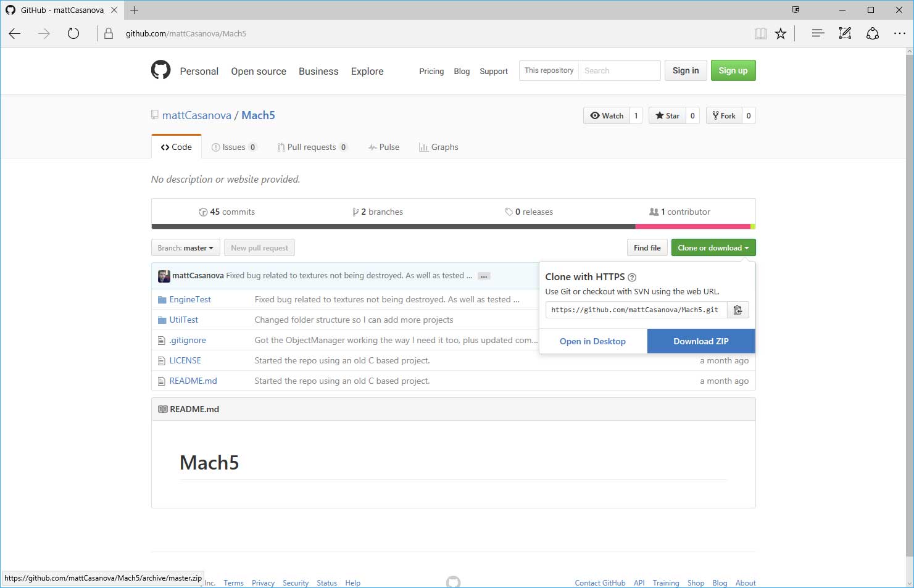This screenshot has height=588, width=914.
Task: Open the footer Training link
Action: (666, 583)
